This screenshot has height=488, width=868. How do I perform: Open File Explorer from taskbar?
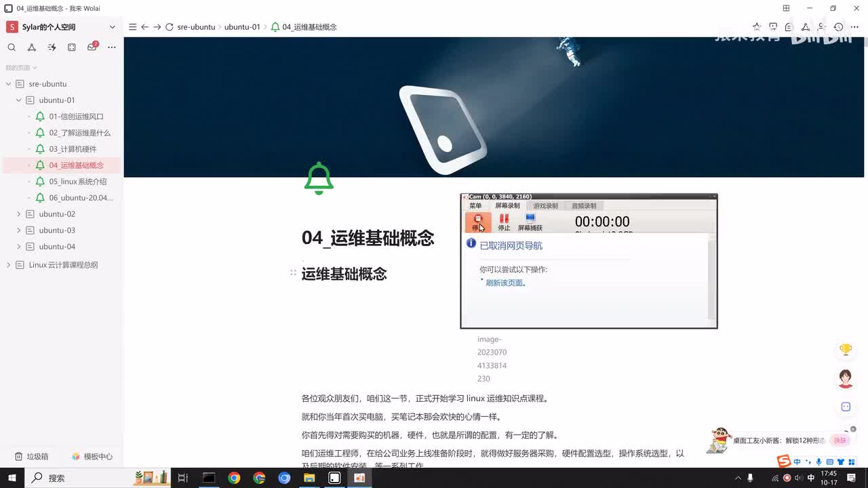[x=309, y=478]
